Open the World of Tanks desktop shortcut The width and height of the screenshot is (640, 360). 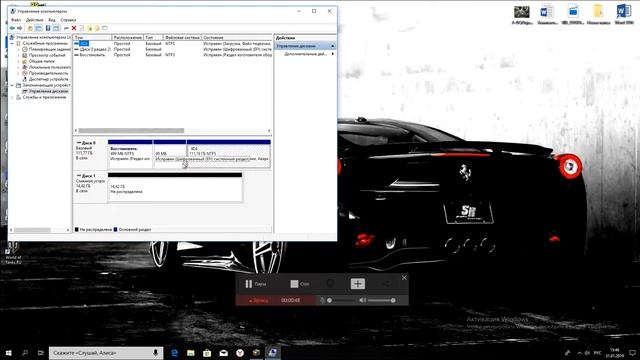[x=12, y=253]
